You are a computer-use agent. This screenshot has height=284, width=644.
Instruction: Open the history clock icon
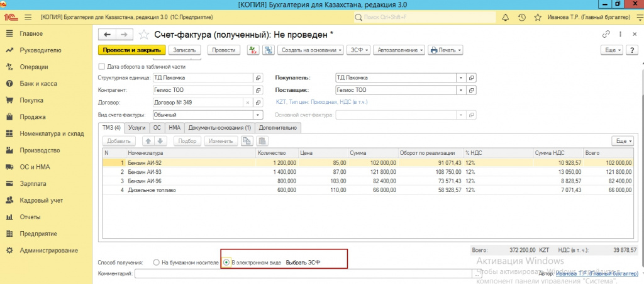521,18
